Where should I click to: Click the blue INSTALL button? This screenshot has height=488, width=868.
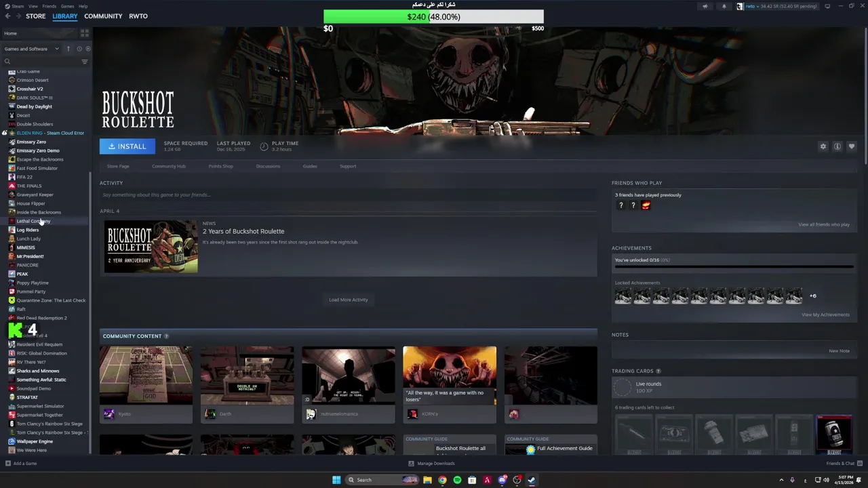127,146
